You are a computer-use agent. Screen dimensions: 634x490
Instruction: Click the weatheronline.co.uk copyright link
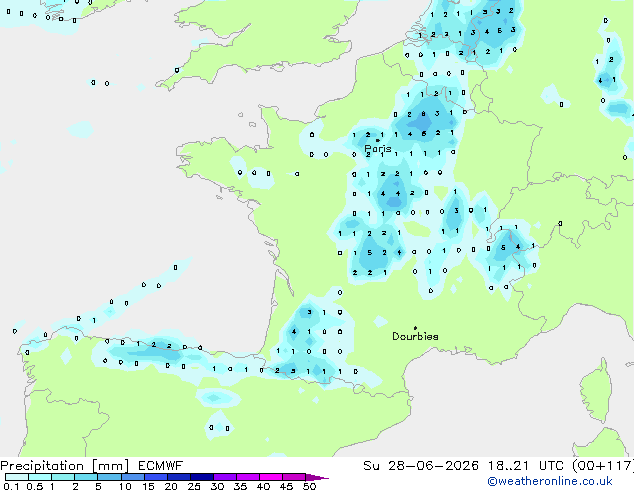[x=550, y=481]
